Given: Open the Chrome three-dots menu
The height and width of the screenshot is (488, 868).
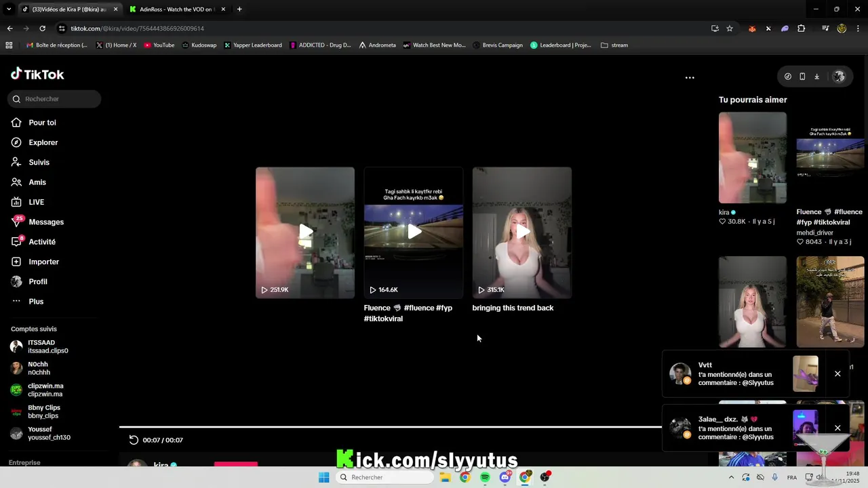Looking at the screenshot, I should tap(859, 28).
